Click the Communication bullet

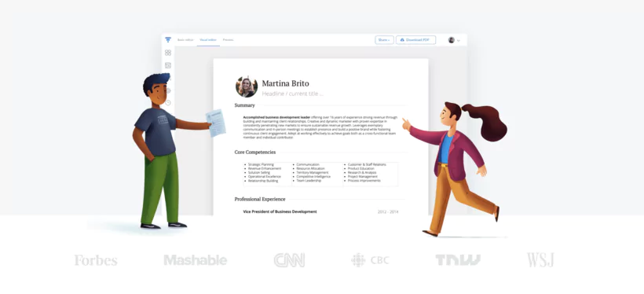(x=308, y=164)
